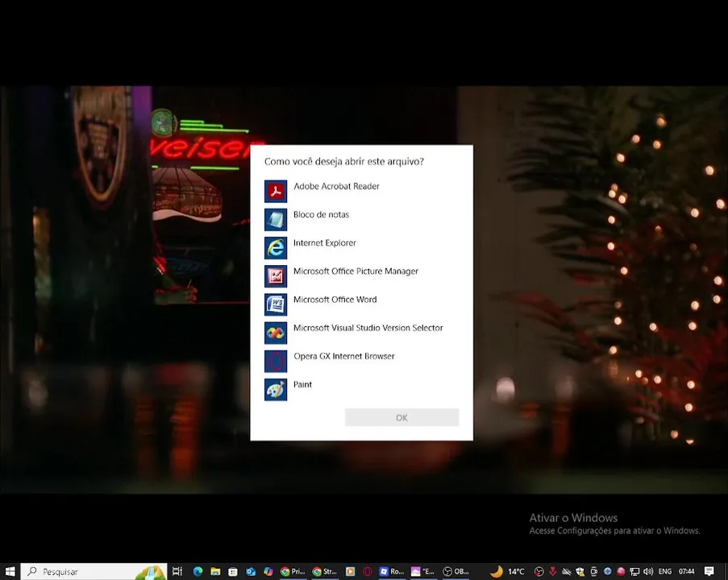Choose the Paint palette icon
The height and width of the screenshot is (580, 728).
tap(276, 389)
